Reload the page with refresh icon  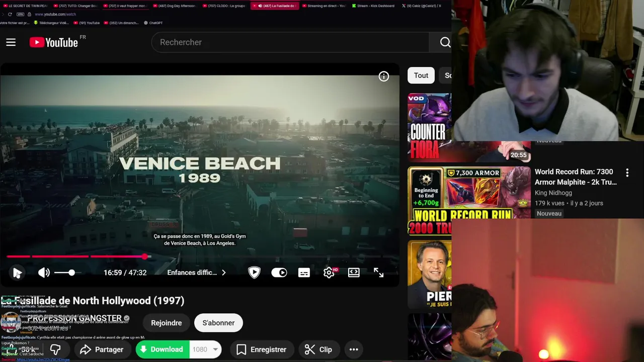click(10, 14)
